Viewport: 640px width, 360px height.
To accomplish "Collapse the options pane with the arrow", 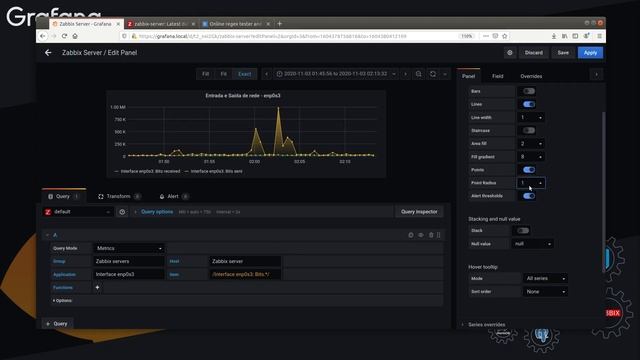I will (x=596, y=75).
